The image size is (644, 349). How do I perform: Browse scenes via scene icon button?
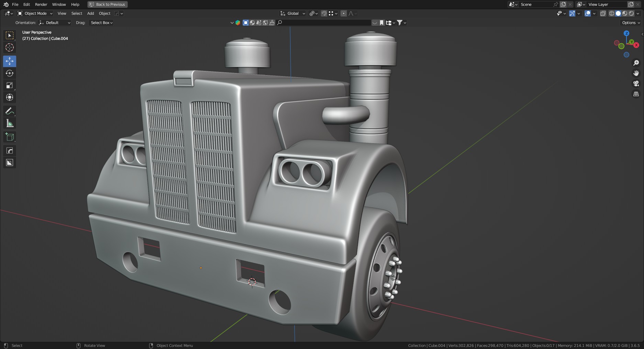pyautogui.click(x=513, y=4)
